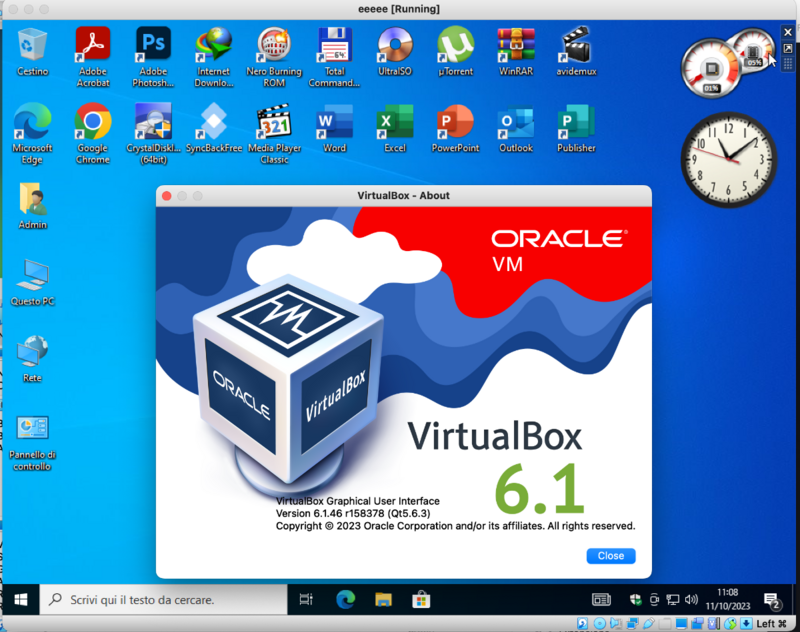Click the shared folders status icon
The width and height of the screenshot is (800, 632).
[x=665, y=623]
